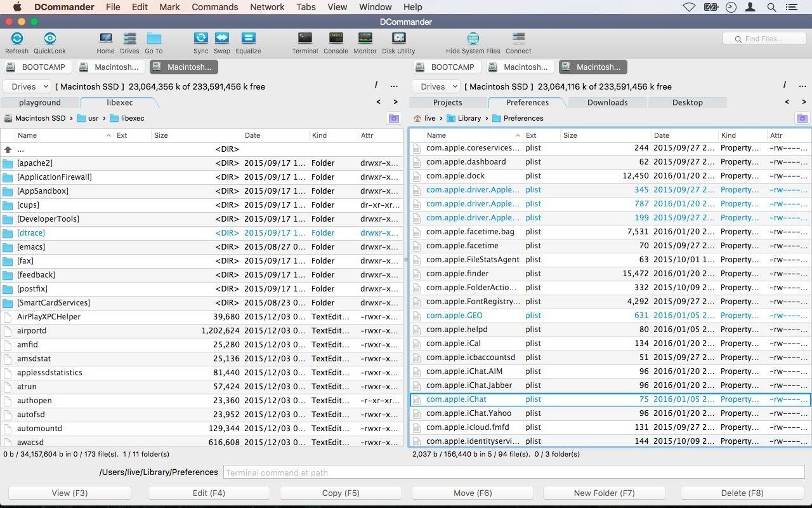Click the View (F3) button
Screen dimensions: 812x508
tap(70, 493)
